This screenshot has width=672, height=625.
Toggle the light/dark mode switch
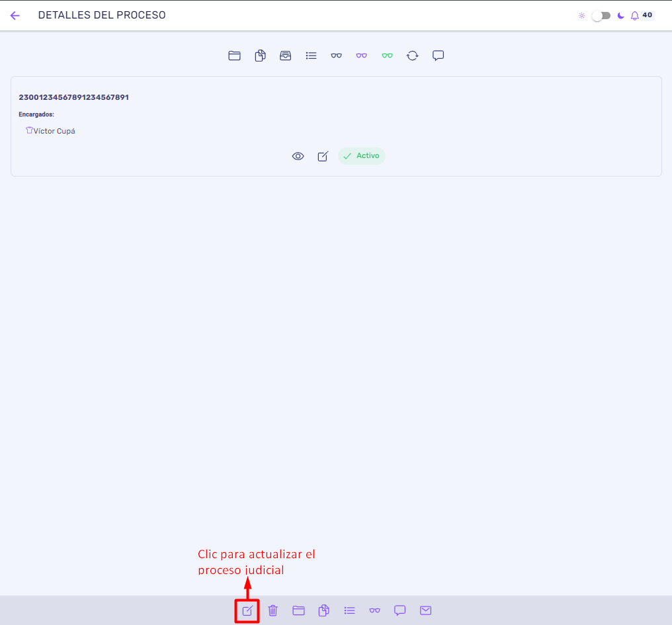click(601, 16)
